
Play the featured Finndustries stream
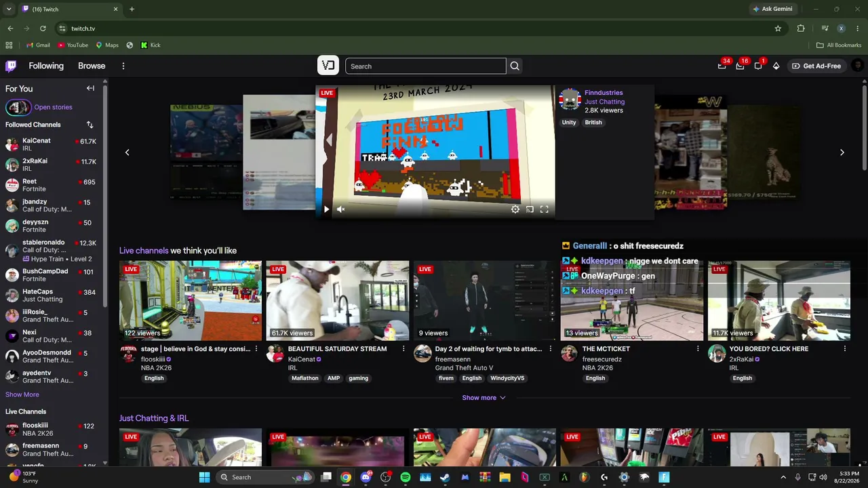pos(326,209)
